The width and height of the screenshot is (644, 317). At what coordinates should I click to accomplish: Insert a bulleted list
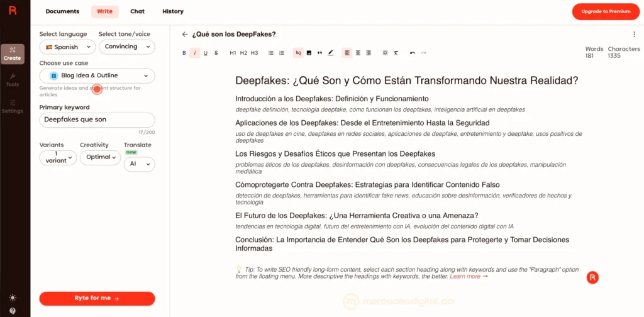pyautogui.click(x=271, y=53)
